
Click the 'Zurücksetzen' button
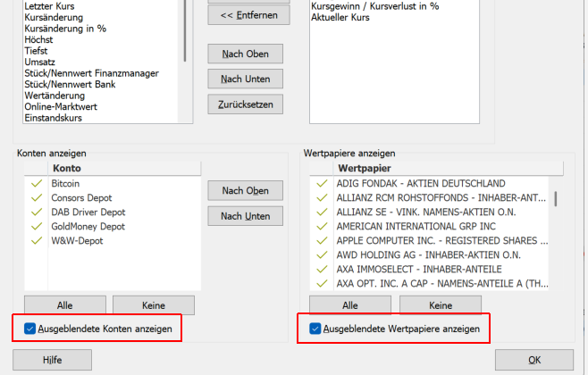tap(245, 104)
